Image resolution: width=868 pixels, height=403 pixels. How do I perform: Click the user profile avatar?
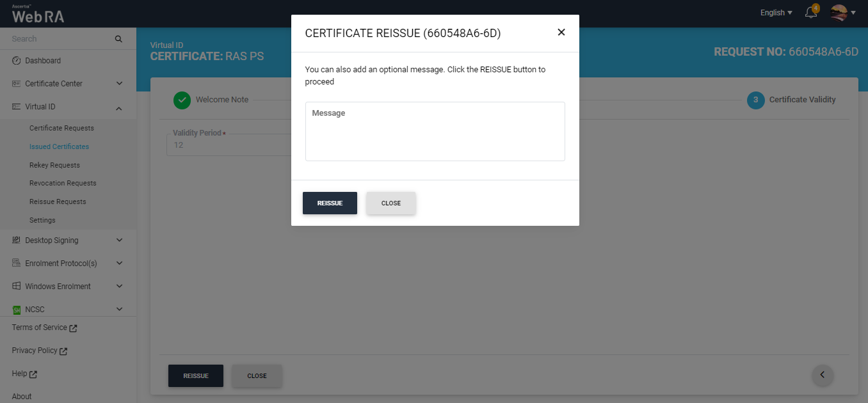click(839, 13)
